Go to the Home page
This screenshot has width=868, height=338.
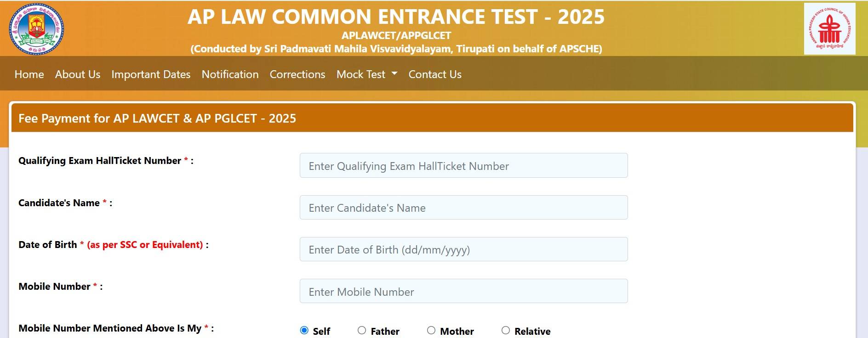click(29, 74)
